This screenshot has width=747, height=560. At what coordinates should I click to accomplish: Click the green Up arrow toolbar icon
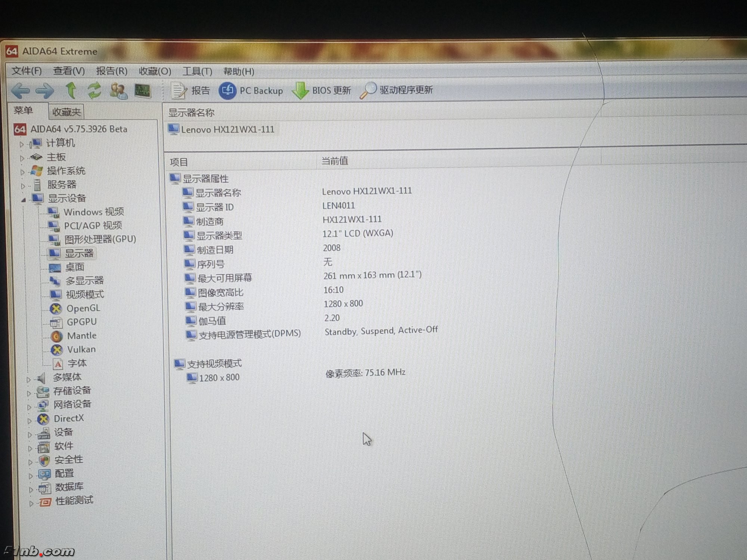click(71, 90)
